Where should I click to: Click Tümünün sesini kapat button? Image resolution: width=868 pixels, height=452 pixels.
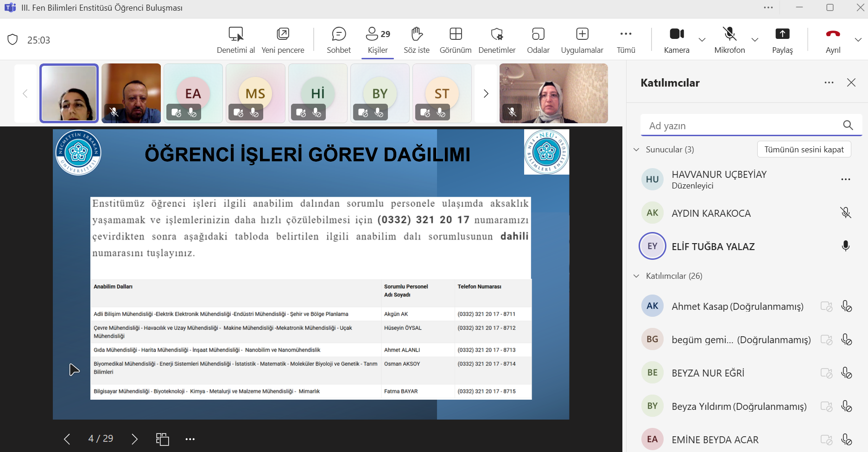coord(804,150)
